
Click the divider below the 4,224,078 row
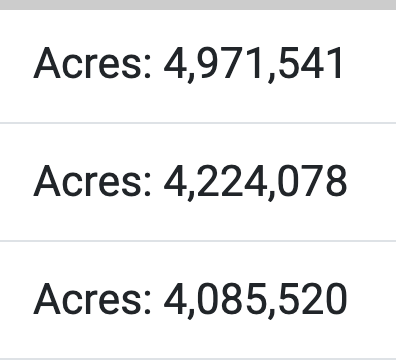[198, 241]
